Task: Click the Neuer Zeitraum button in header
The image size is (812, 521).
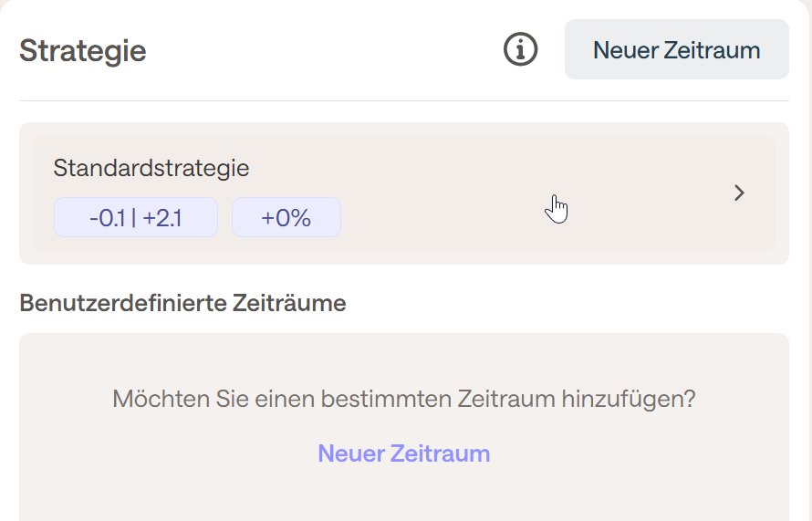Action: click(676, 49)
